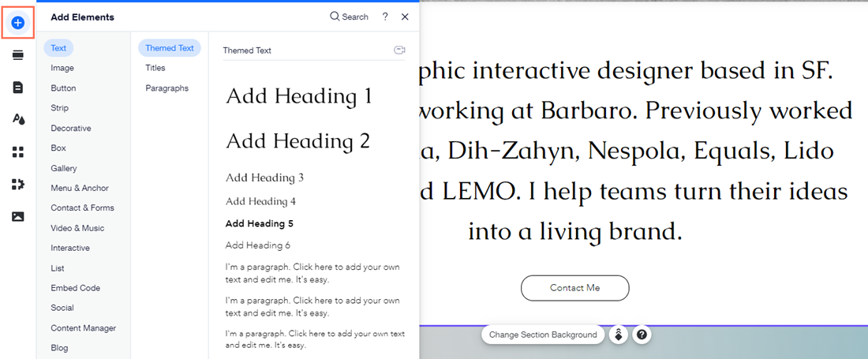The width and height of the screenshot is (868, 359).
Task: Click the section move arrows icon
Action: click(x=619, y=335)
